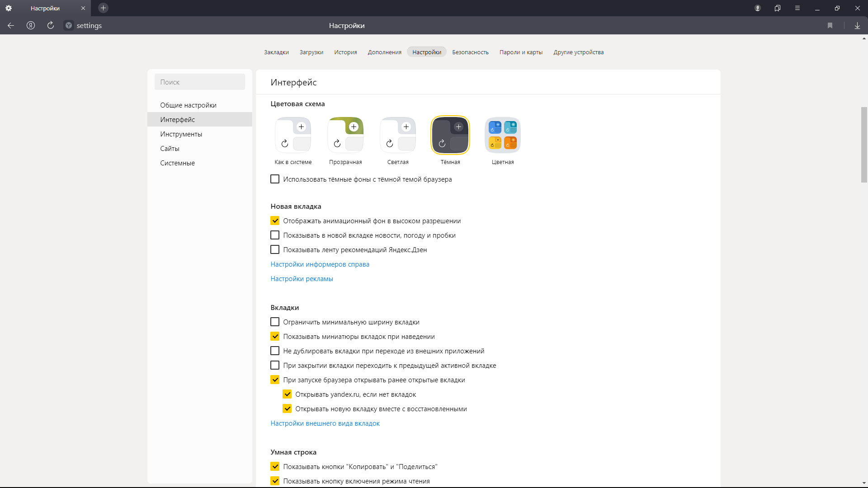The width and height of the screenshot is (868, 488).
Task: Open the tab collections icon in the title bar
Action: (778, 8)
